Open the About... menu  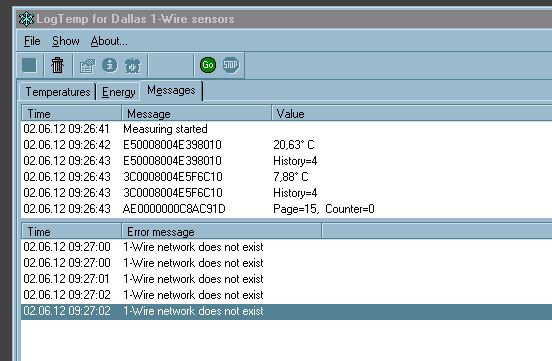point(109,41)
